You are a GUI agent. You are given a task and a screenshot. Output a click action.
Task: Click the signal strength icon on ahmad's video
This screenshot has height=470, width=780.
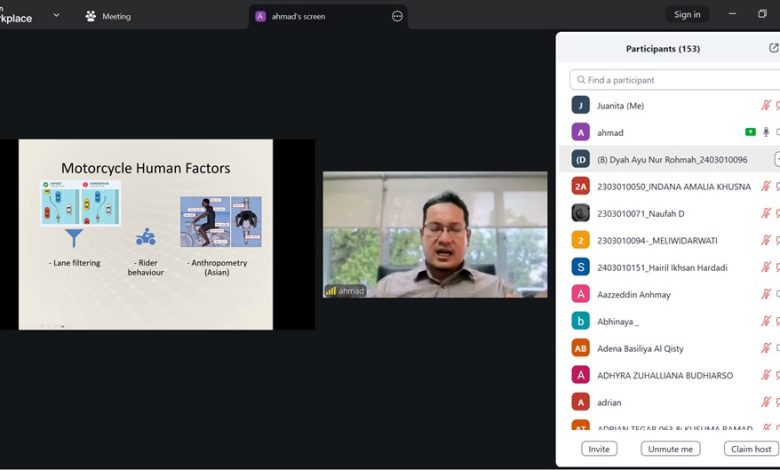click(x=331, y=291)
